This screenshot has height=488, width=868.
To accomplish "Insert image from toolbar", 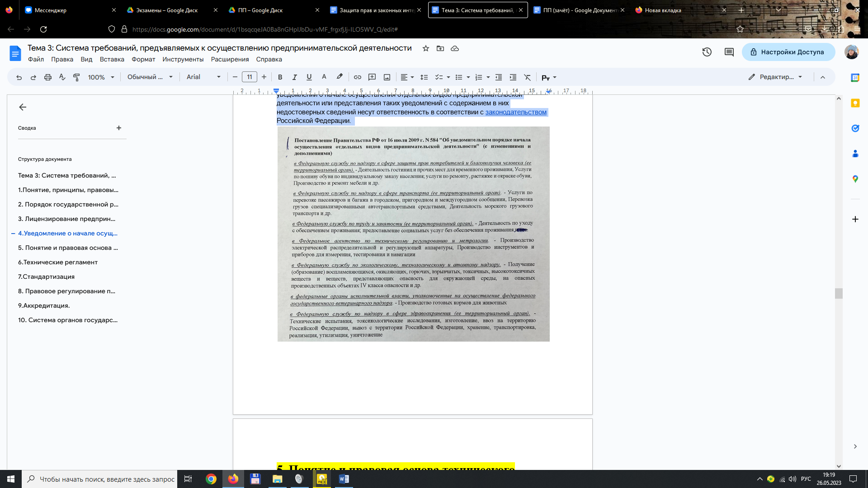I will click(x=387, y=77).
